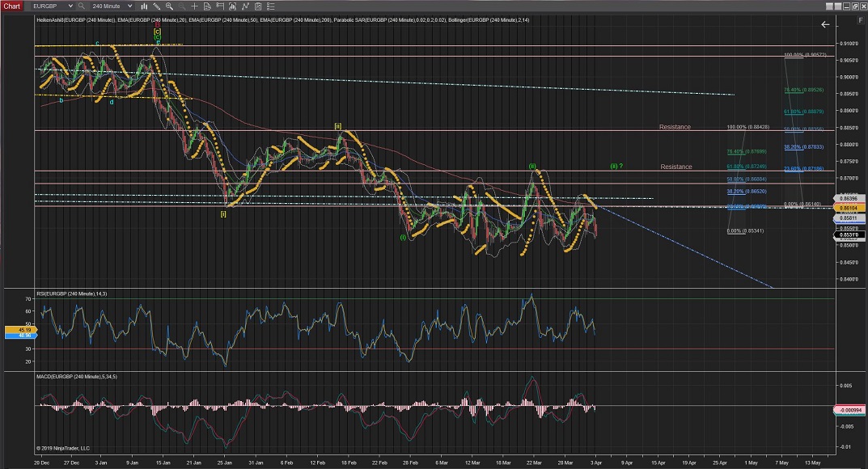Select the green (ii) ? wave label

(x=616, y=166)
